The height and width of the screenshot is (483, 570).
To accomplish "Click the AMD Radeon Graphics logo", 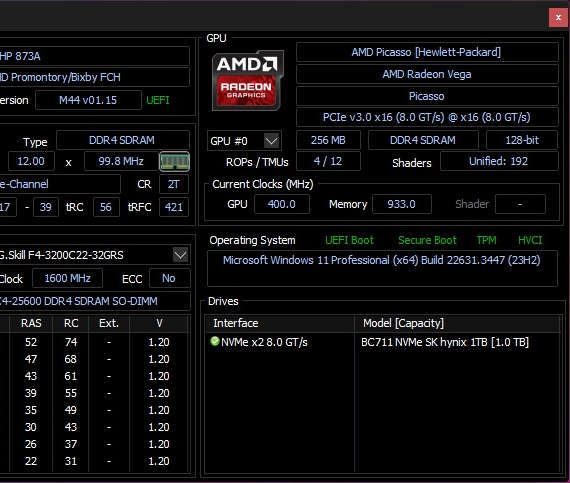I will pos(247,81).
